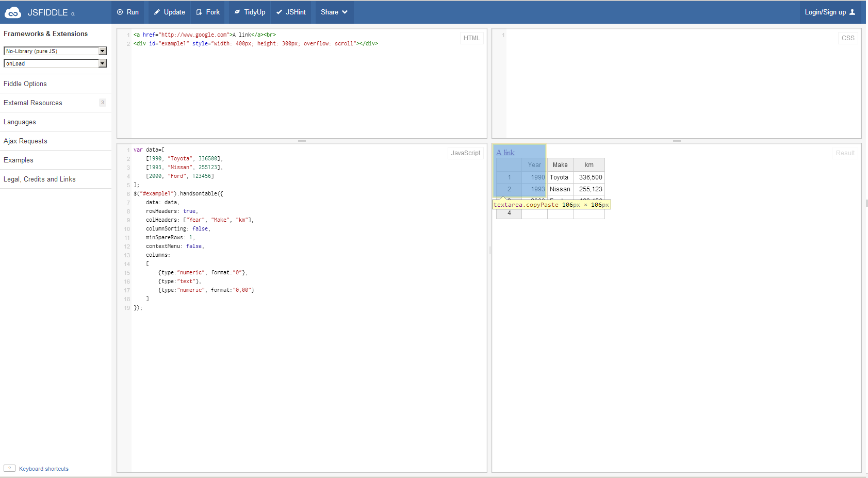Open the Share dropdown menu

[x=334, y=12]
